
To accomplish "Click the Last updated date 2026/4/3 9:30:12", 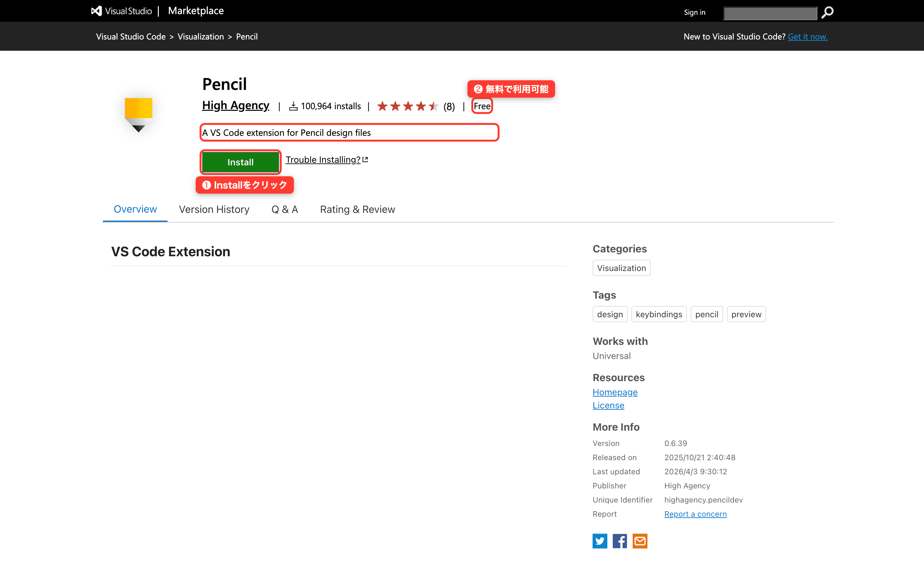I will (695, 472).
